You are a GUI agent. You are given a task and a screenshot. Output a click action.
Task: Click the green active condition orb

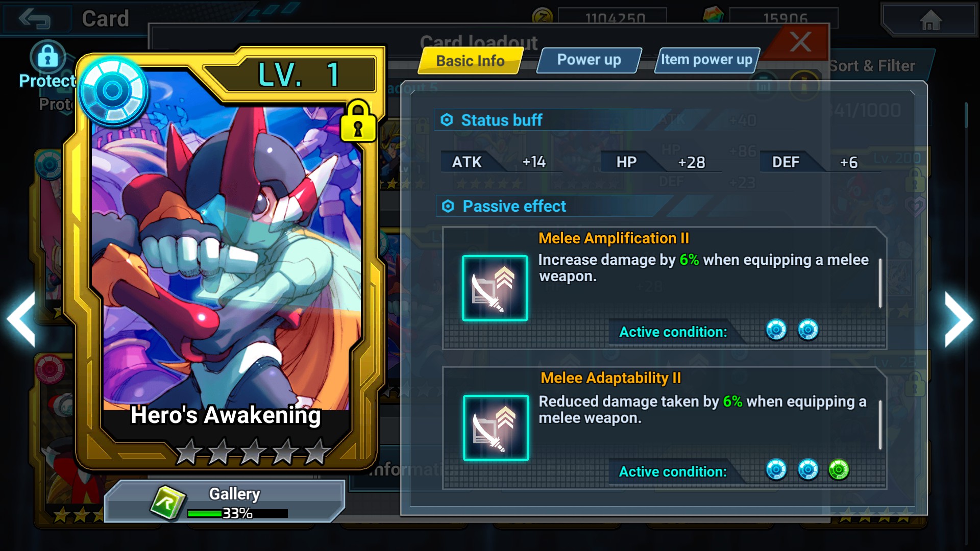pyautogui.click(x=839, y=470)
